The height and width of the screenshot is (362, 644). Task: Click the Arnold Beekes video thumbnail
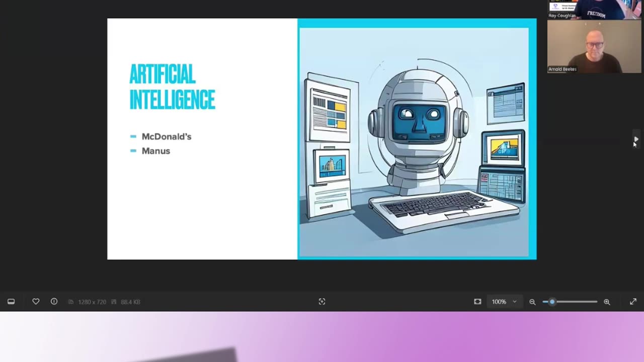(x=594, y=47)
